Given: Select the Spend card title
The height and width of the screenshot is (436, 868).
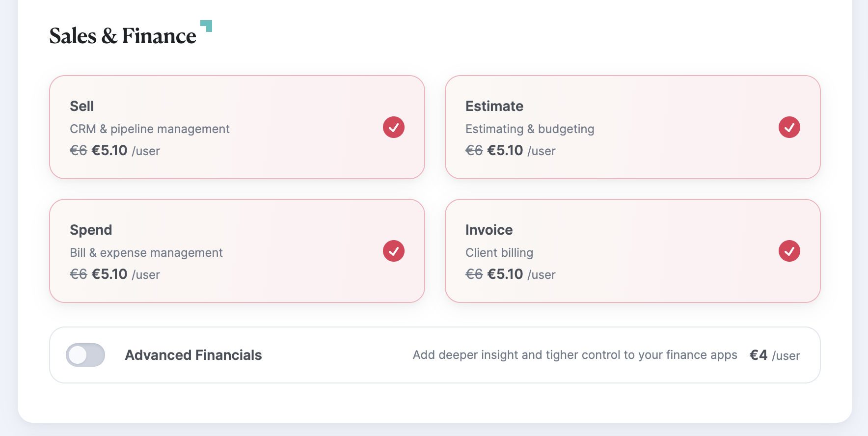Looking at the screenshot, I should pyautogui.click(x=91, y=230).
